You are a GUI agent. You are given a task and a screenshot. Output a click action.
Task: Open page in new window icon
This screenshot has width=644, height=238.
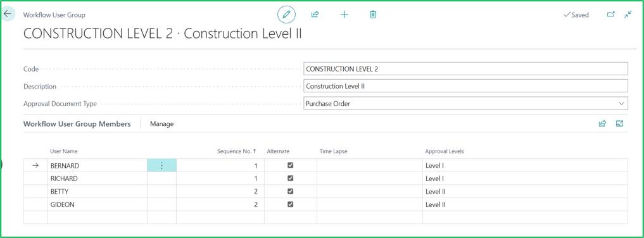610,15
